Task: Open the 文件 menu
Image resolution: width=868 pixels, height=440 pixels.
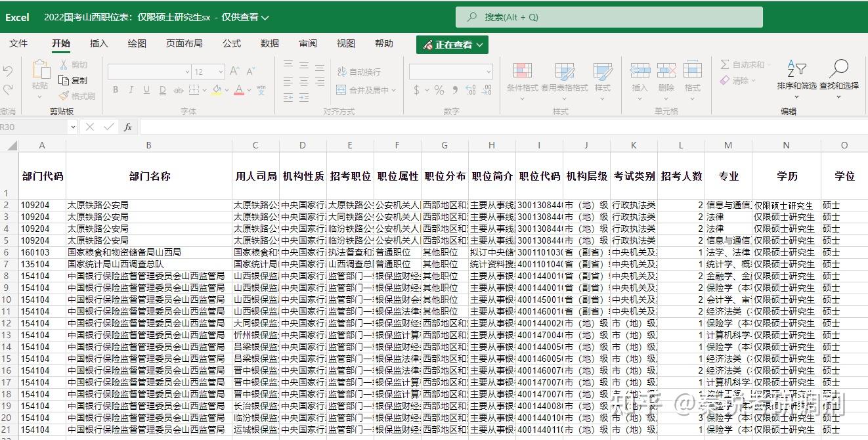Action: pyautogui.click(x=18, y=43)
